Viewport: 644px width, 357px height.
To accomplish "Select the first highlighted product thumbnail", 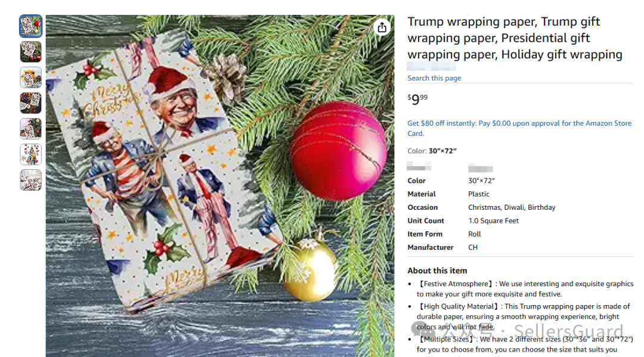I will [x=31, y=26].
